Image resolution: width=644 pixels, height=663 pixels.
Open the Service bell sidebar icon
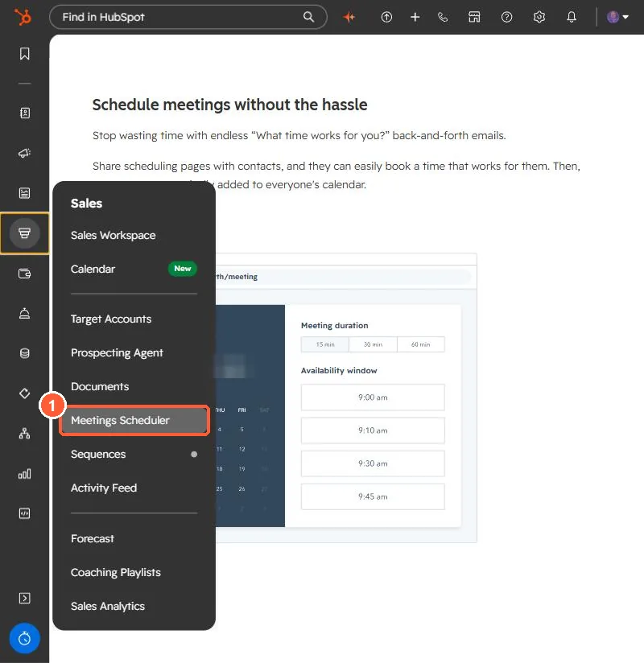pos(24,313)
